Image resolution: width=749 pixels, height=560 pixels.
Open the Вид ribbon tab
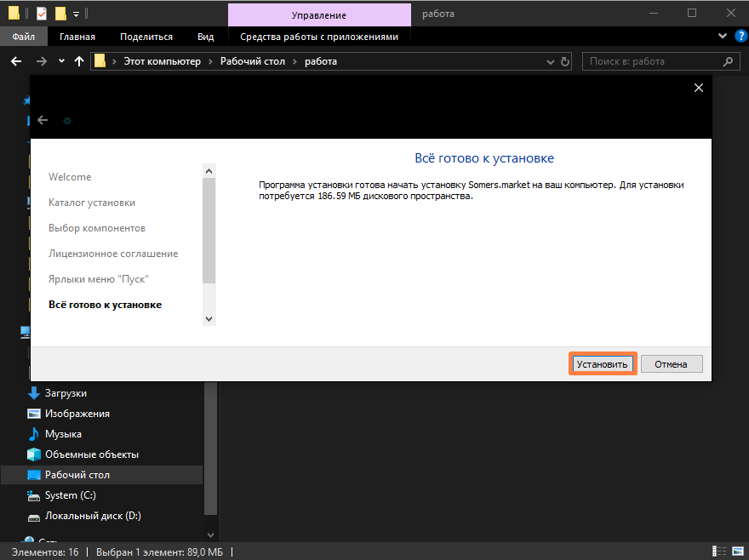tap(206, 37)
